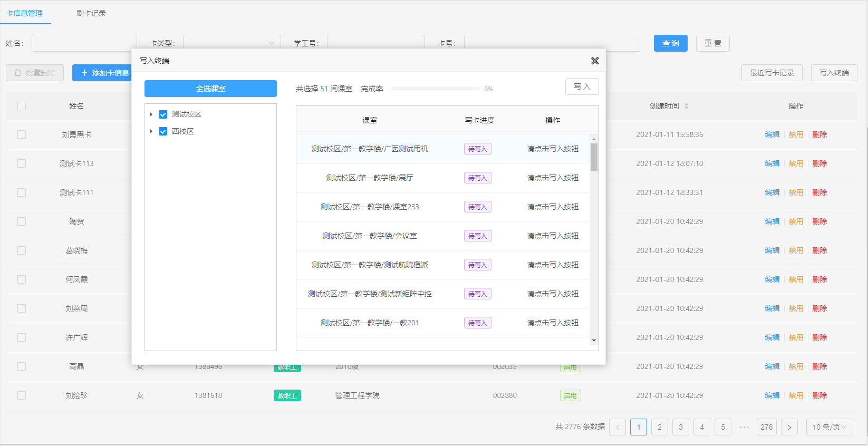Click 禁用 for 测试卡113 row
This screenshot has width=868, height=446.
[x=796, y=163]
